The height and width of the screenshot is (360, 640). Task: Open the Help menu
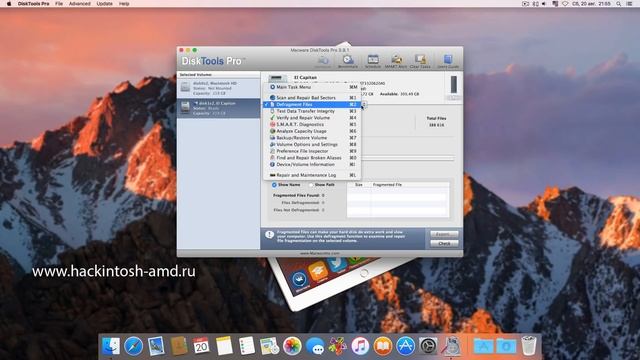click(124, 4)
